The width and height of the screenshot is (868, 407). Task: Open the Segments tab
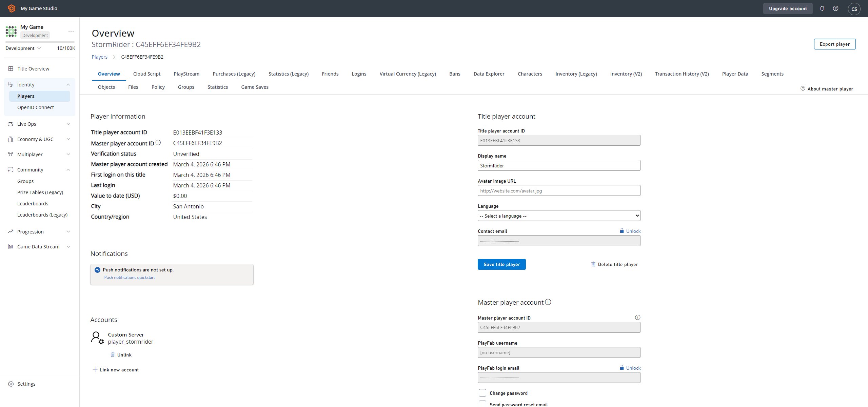[772, 74]
